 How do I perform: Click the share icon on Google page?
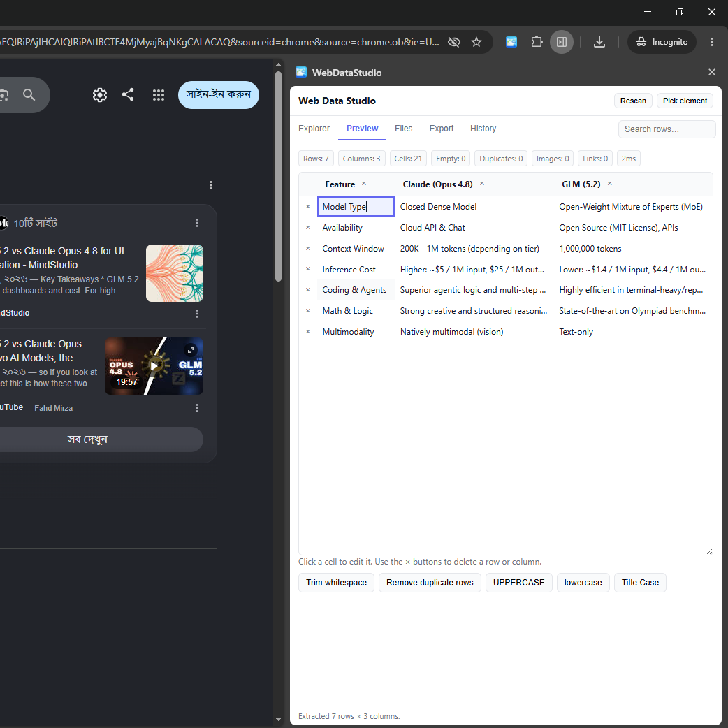[128, 95]
